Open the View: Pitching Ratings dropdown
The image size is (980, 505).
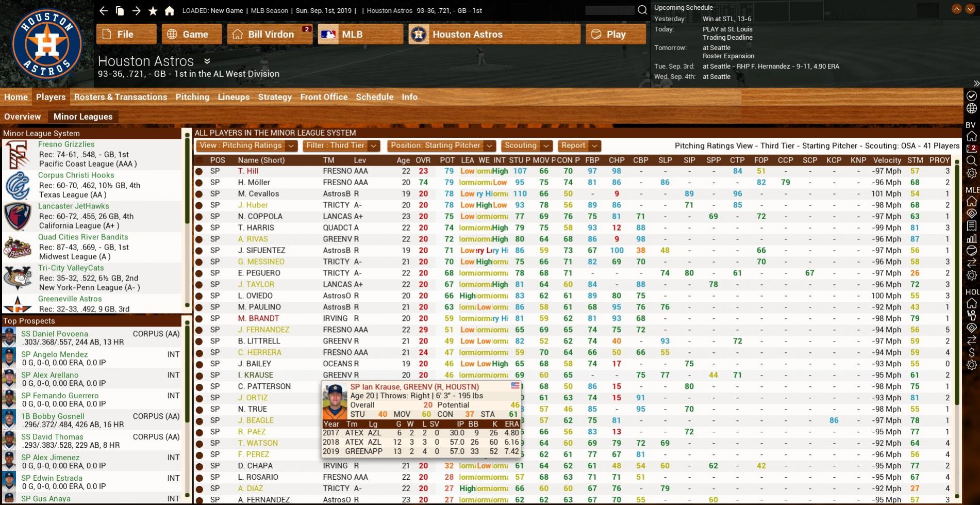(246, 146)
